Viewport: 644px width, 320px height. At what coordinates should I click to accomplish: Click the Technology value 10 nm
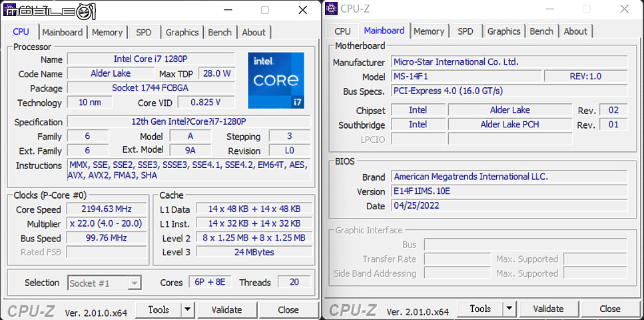click(89, 102)
